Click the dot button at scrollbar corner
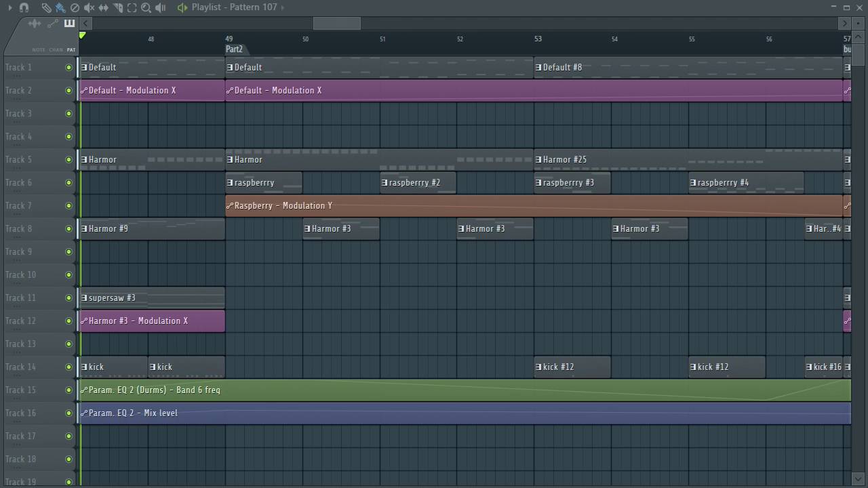The image size is (868, 488). [859, 24]
